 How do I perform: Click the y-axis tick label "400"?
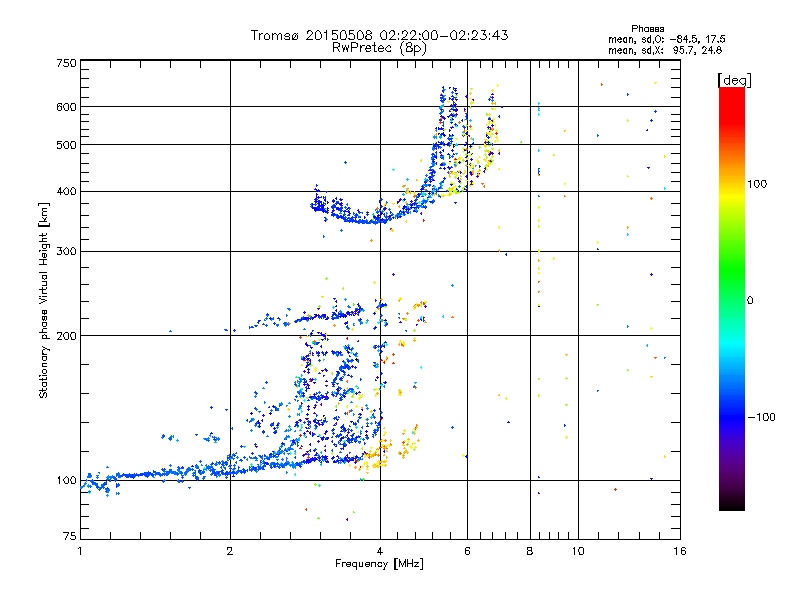click(x=67, y=191)
